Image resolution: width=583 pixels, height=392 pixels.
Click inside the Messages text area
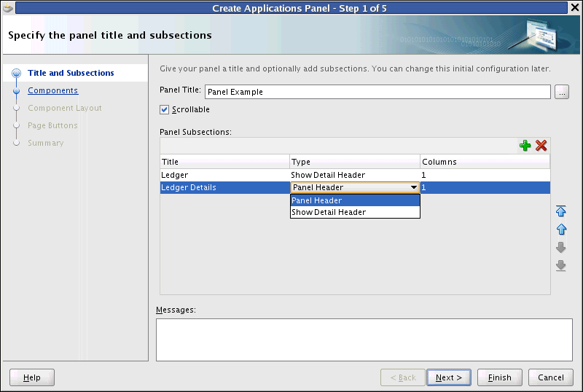[x=364, y=340]
